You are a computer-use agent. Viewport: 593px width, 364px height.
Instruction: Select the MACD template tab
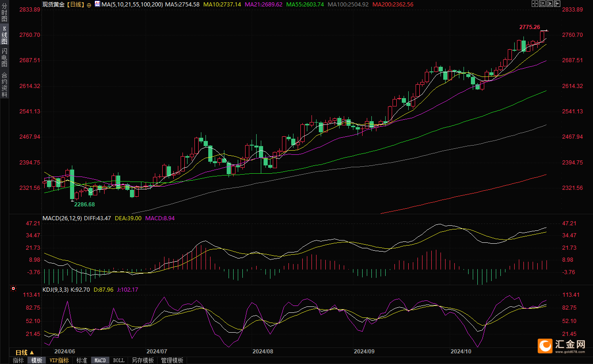[100, 360]
